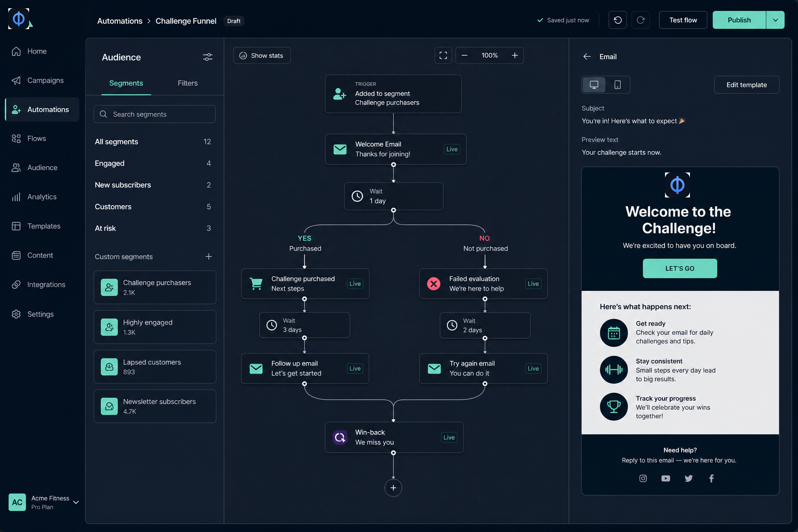Go back using Email panel arrow
798x532 pixels.
click(x=587, y=57)
